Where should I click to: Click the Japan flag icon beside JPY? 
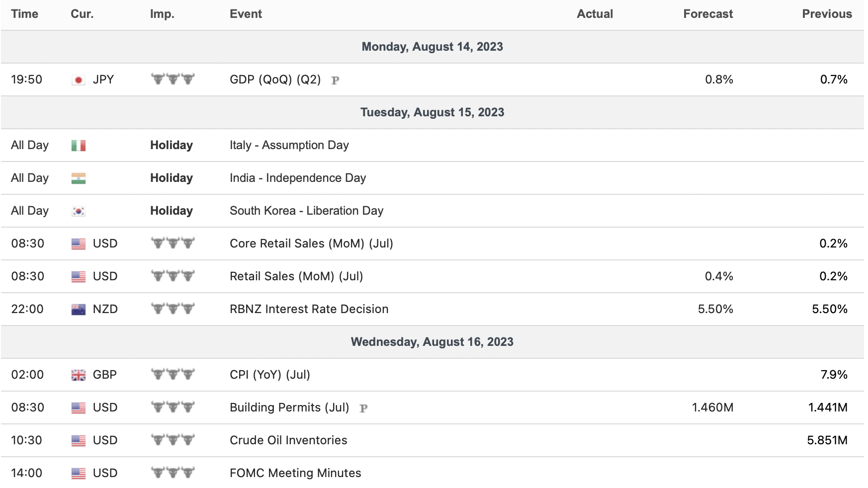pyautogui.click(x=78, y=80)
